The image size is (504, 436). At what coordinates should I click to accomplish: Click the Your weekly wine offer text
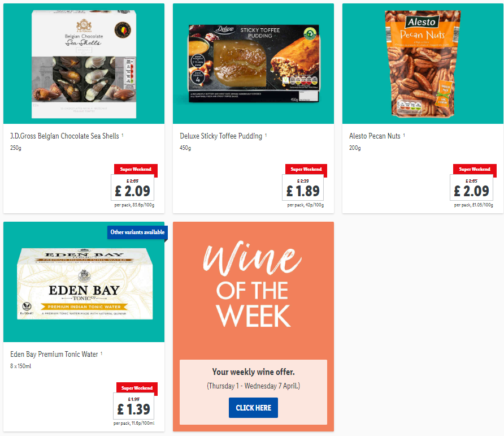pyautogui.click(x=253, y=372)
